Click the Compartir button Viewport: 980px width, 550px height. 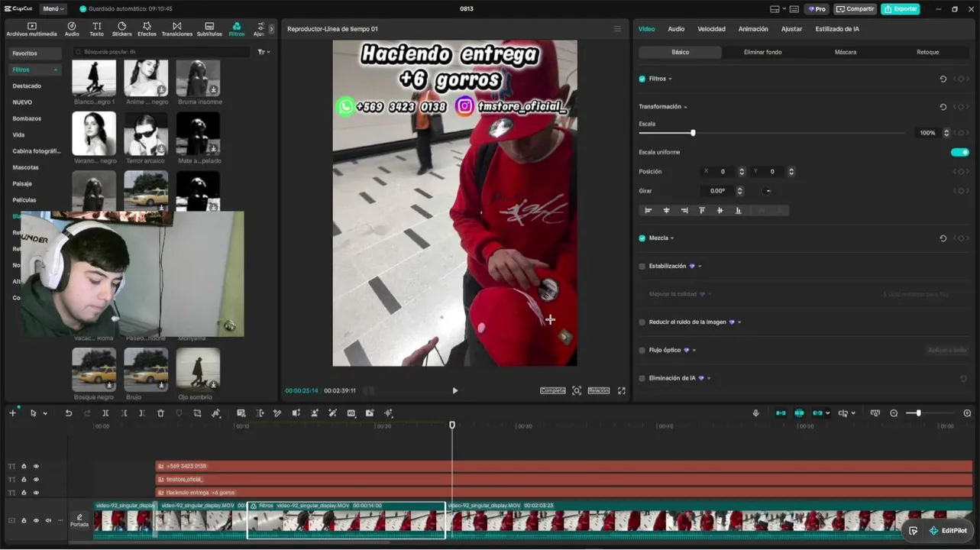coord(855,9)
